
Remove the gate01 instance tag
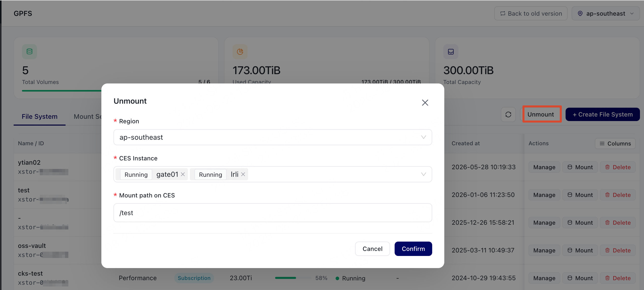(183, 174)
